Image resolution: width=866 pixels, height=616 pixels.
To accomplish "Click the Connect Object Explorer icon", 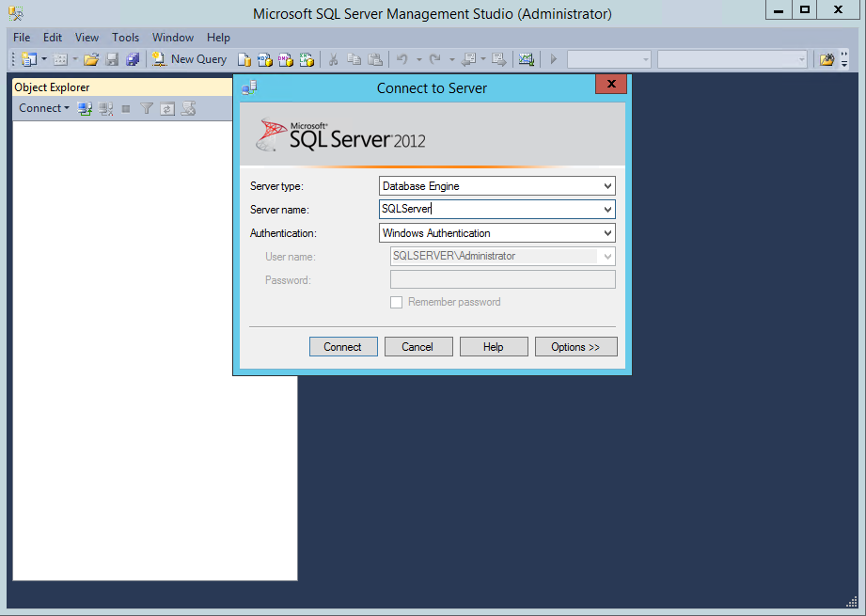I will [85, 109].
